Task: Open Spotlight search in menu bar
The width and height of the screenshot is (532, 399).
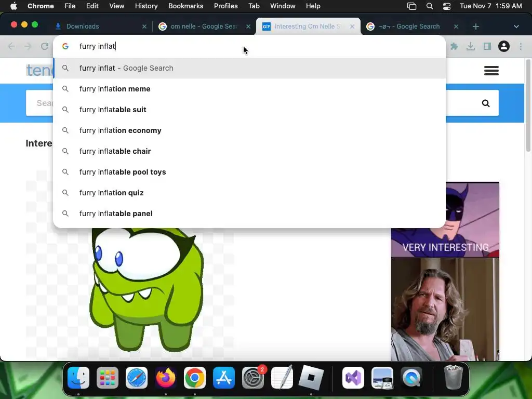Action: (430, 6)
